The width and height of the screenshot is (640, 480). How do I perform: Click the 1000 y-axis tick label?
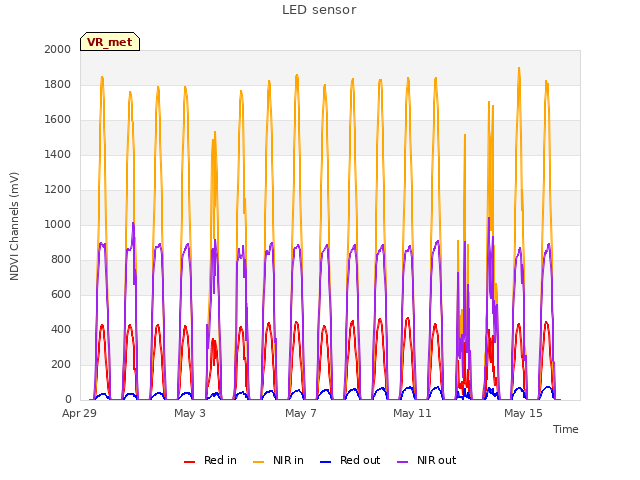click(58, 224)
